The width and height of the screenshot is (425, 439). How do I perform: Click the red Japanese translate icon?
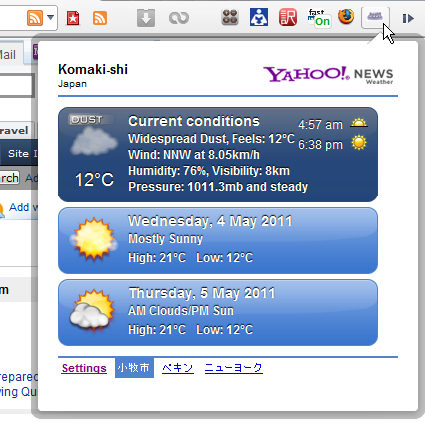click(288, 17)
